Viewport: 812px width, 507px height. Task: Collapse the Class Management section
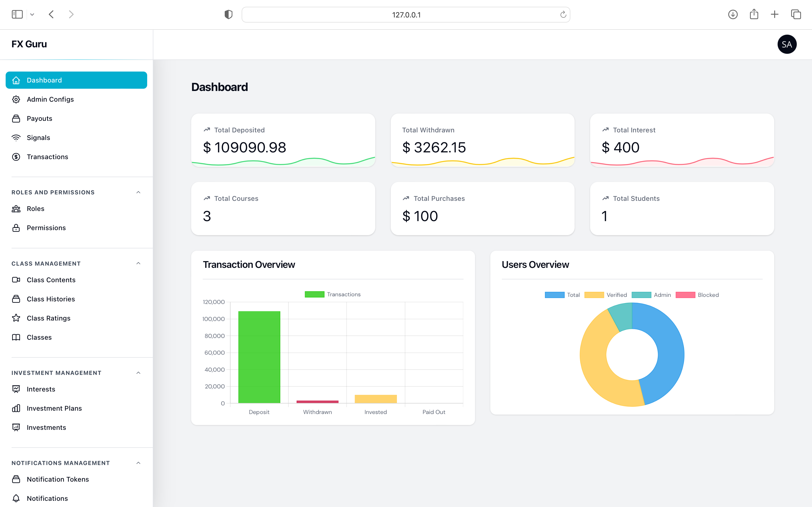point(138,263)
